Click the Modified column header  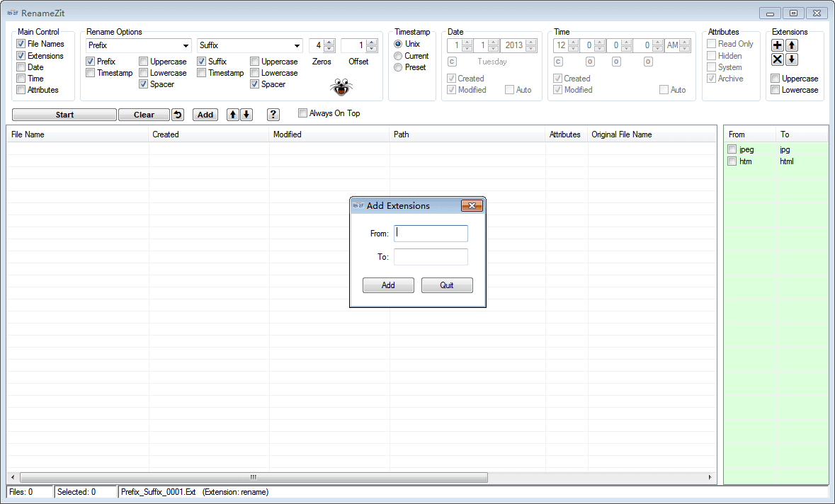click(329, 134)
